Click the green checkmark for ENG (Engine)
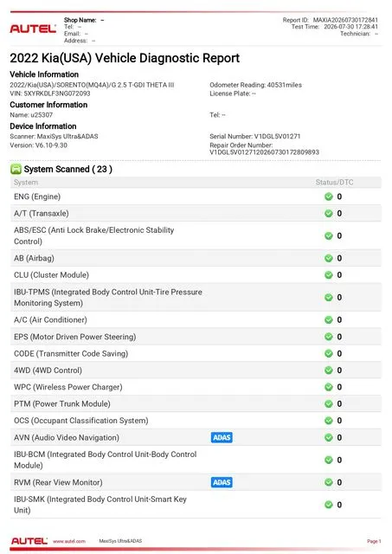The width and height of the screenshot is (392, 554). pyautogui.click(x=329, y=196)
